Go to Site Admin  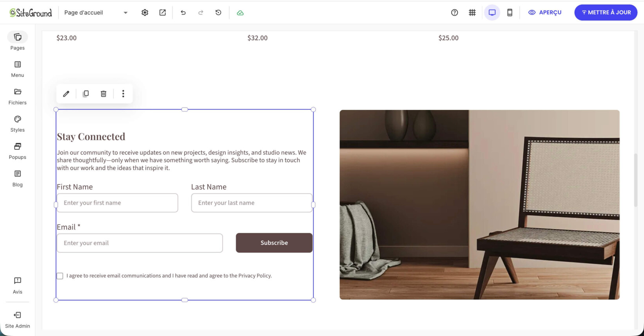[x=18, y=320]
